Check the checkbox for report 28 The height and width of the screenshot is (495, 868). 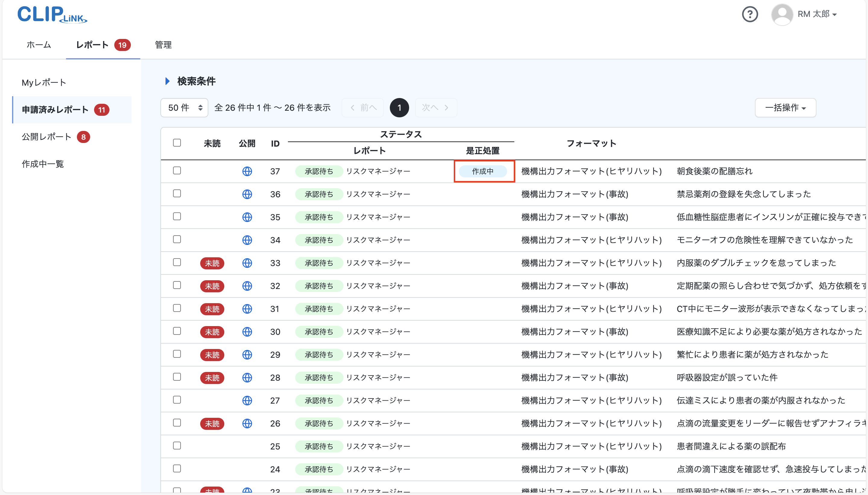tap(177, 377)
